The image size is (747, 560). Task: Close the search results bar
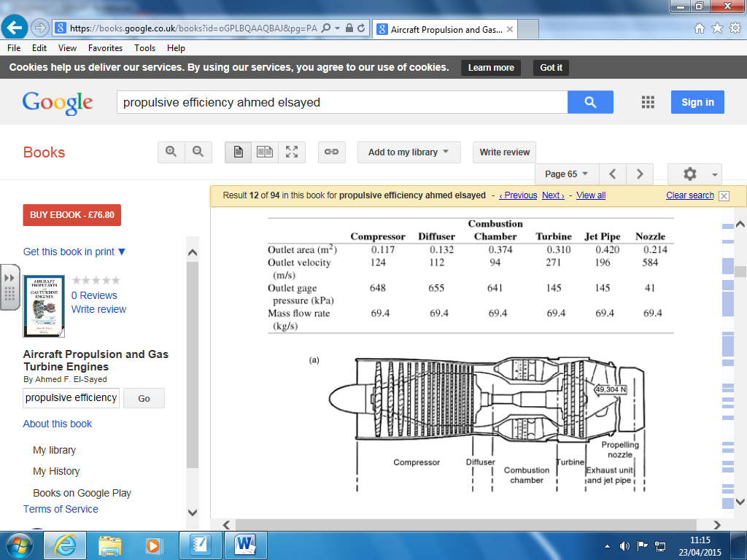[724, 196]
